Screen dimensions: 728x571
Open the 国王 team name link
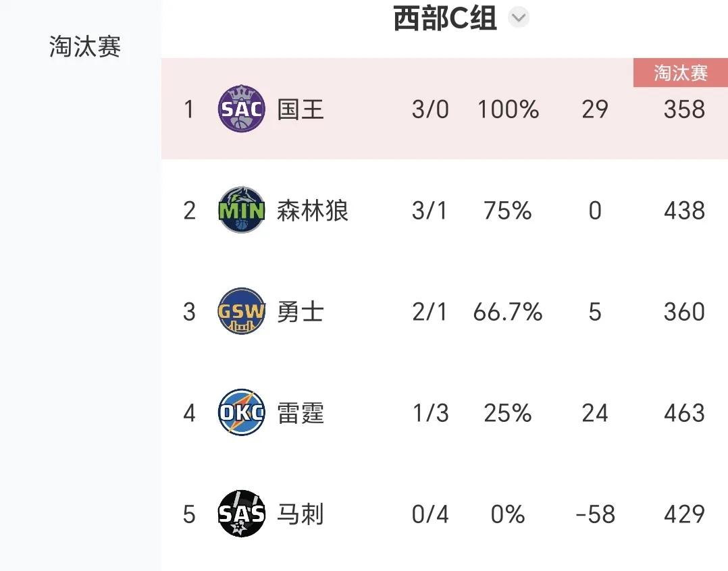301,109
